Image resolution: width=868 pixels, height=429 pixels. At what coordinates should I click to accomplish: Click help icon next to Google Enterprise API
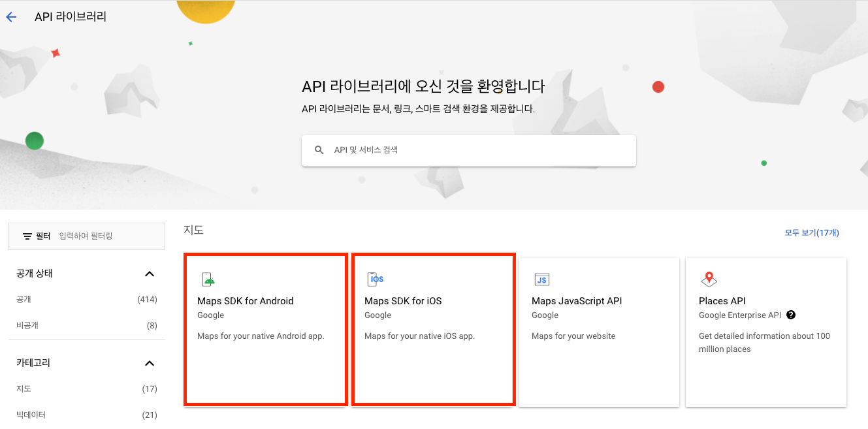coord(791,315)
